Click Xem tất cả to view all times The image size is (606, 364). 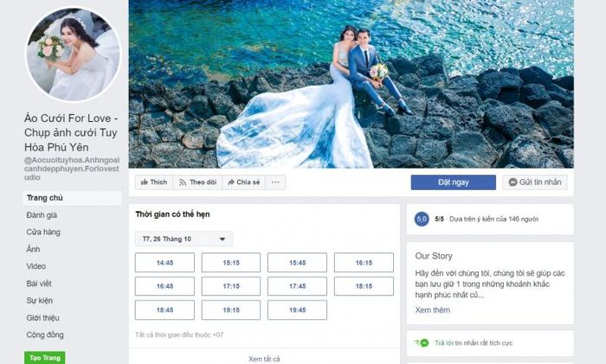tap(264, 359)
